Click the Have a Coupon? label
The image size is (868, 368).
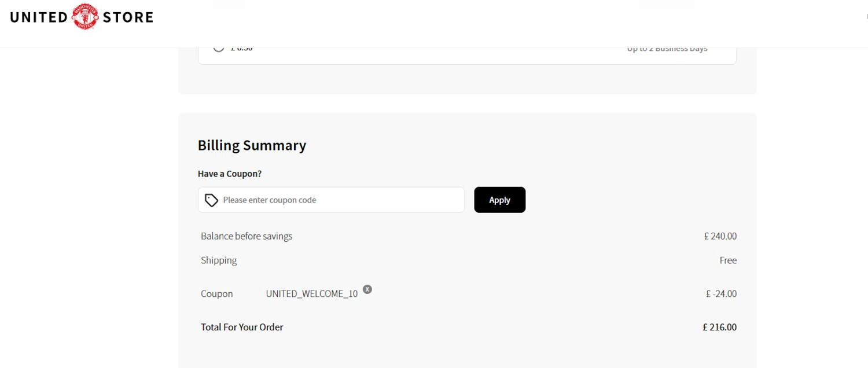(x=230, y=174)
